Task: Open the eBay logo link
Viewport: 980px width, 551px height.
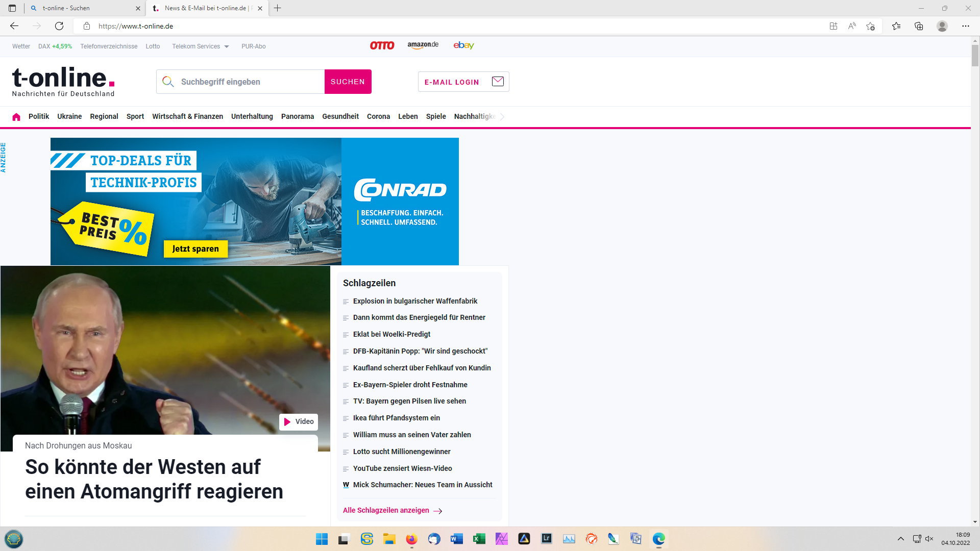Action: point(463,45)
